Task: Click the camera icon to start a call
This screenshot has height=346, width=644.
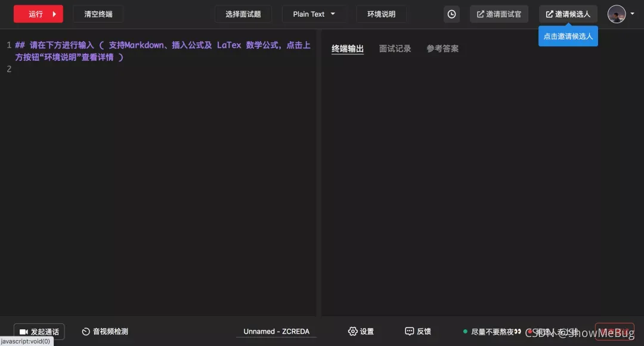Action: pyautogui.click(x=23, y=331)
